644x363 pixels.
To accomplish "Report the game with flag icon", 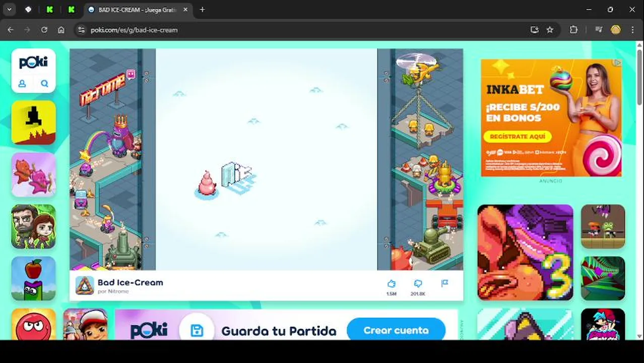I will click(x=444, y=283).
